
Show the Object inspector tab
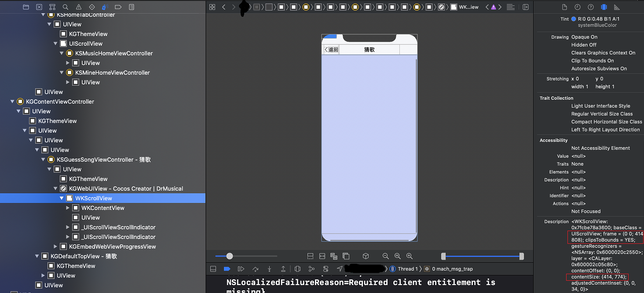[604, 7]
